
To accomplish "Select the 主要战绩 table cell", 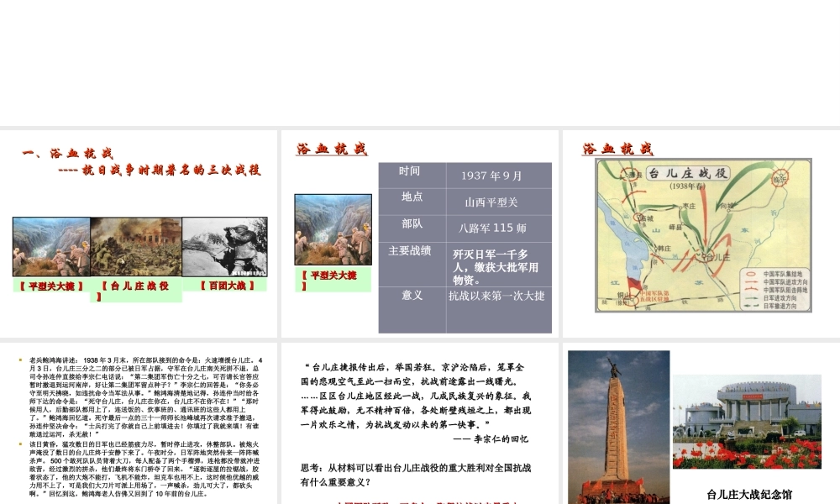I will tap(412, 265).
